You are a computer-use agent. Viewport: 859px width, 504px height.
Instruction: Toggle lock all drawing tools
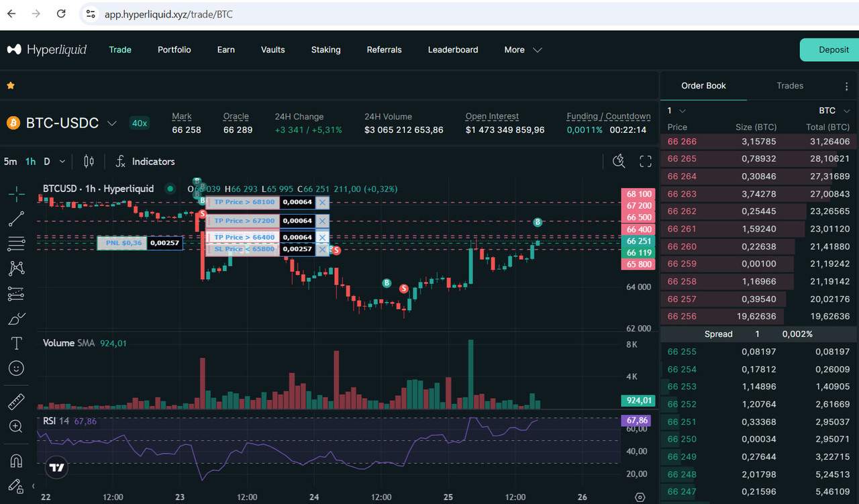coord(15,486)
